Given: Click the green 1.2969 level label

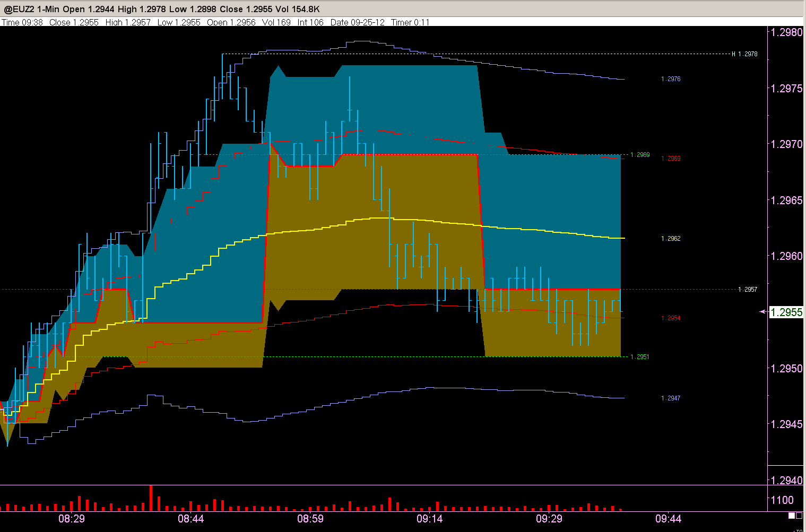Looking at the screenshot, I should point(640,155).
